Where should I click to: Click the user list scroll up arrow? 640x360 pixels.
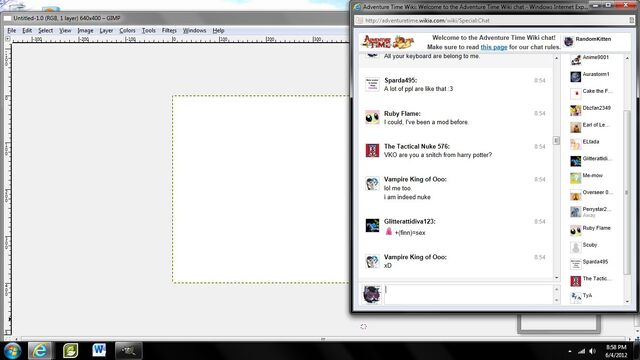pyautogui.click(x=627, y=58)
